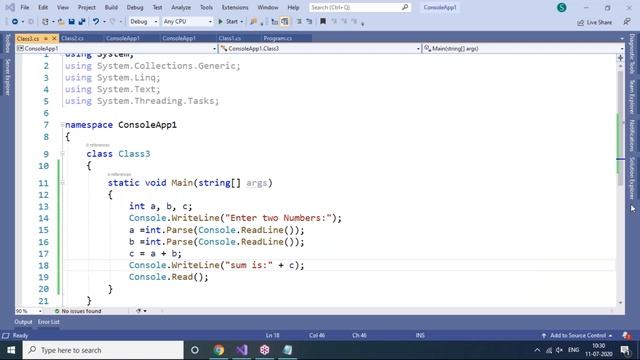The image size is (640, 360).
Task: Collapse the Main method outline
Action: [62, 183]
